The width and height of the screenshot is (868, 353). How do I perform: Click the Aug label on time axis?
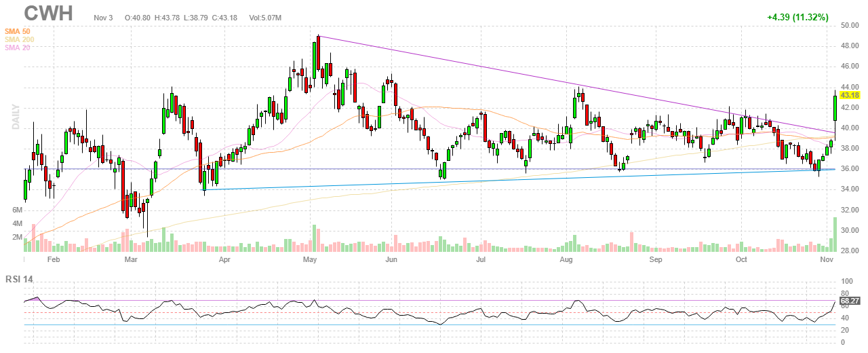567,260
